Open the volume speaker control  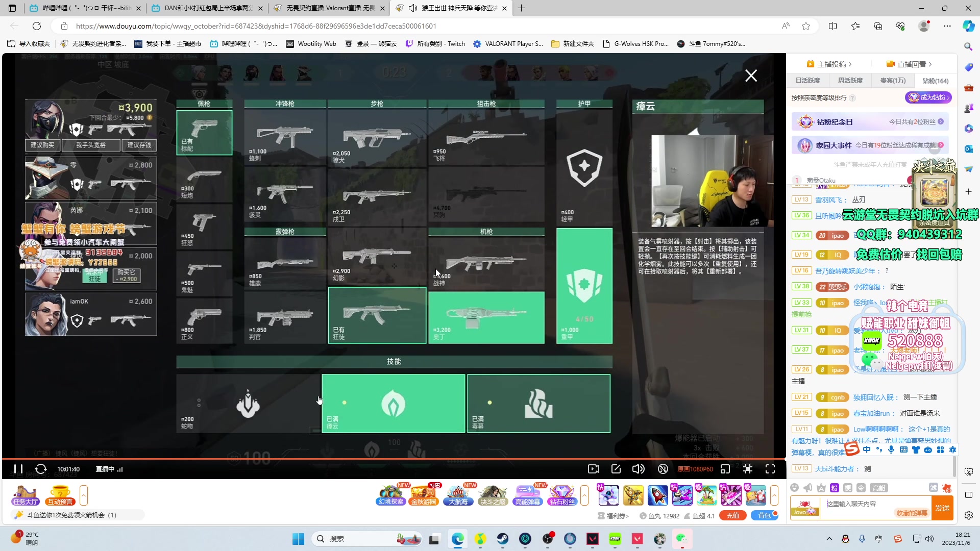[638, 469]
